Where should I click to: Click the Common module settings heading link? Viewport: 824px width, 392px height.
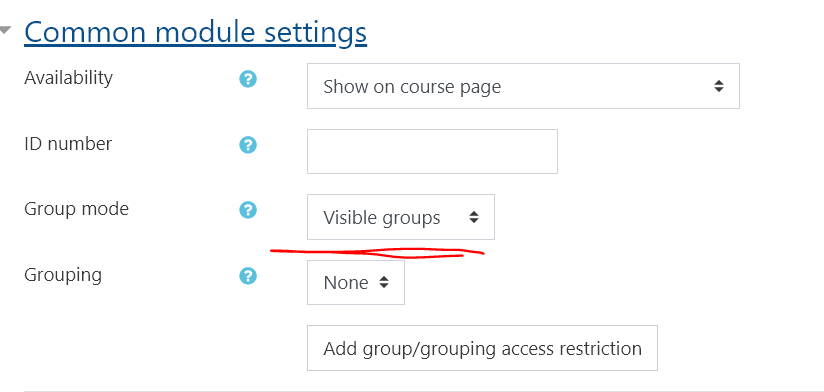(x=195, y=33)
